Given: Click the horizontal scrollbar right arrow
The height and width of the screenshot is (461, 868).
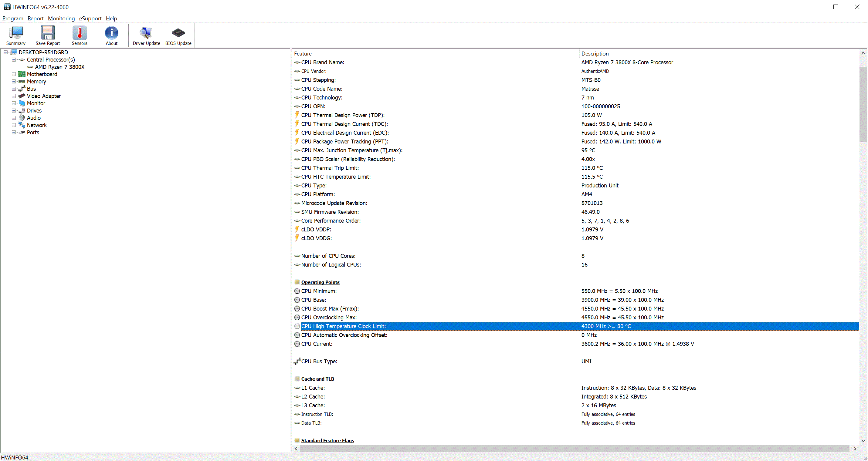Looking at the screenshot, I should 855,449.
